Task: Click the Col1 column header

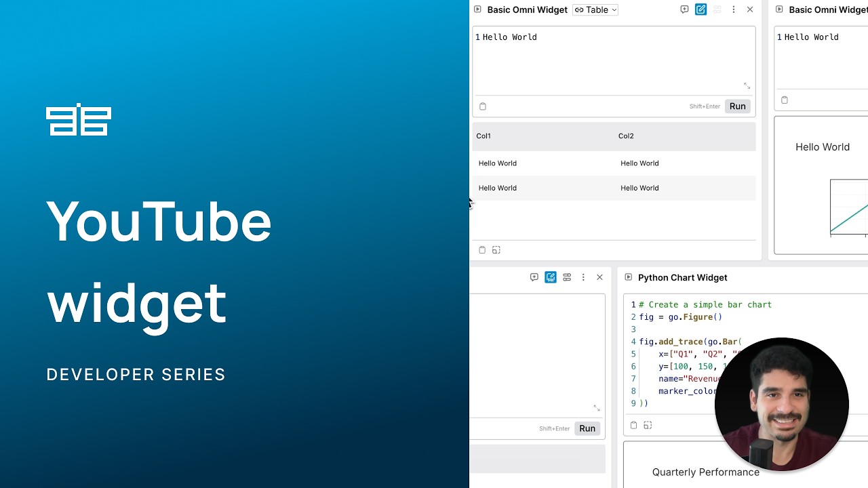Action: (484, 136)
